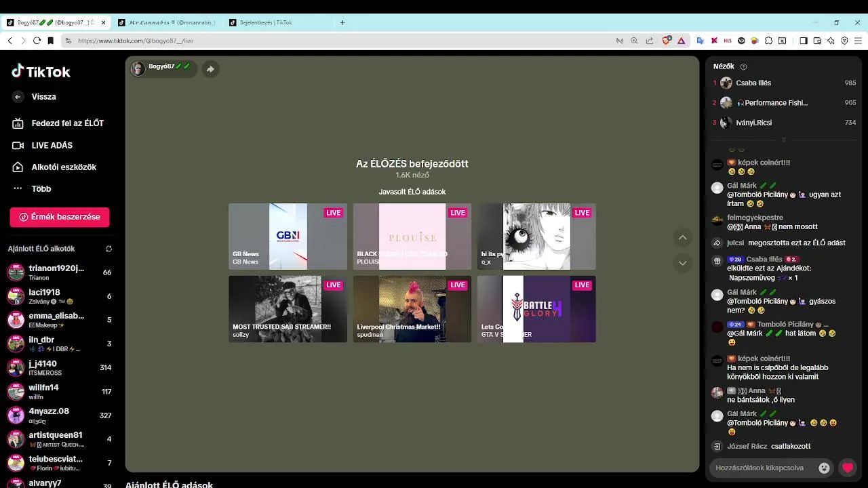Open emma_elisab... live creator
Image resolution: width=868 pixels, height=488 pixels.
pyautogui.click(x=60, y=319)
